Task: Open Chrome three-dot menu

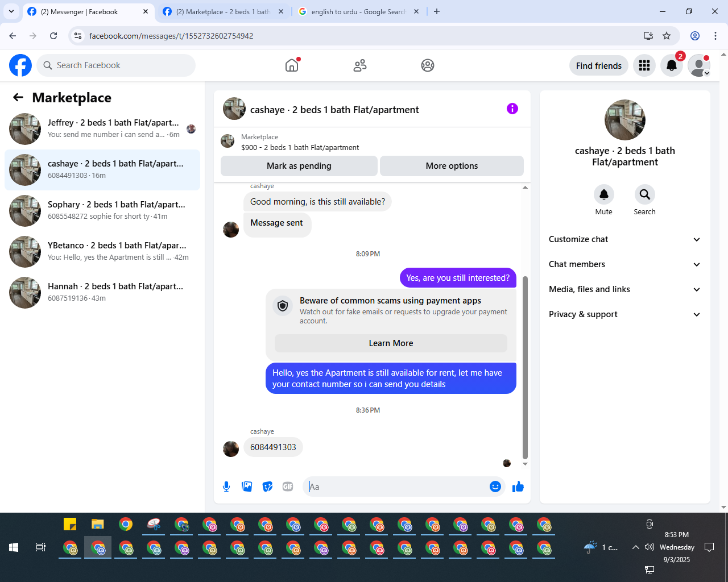Action: tap(715, 36)
